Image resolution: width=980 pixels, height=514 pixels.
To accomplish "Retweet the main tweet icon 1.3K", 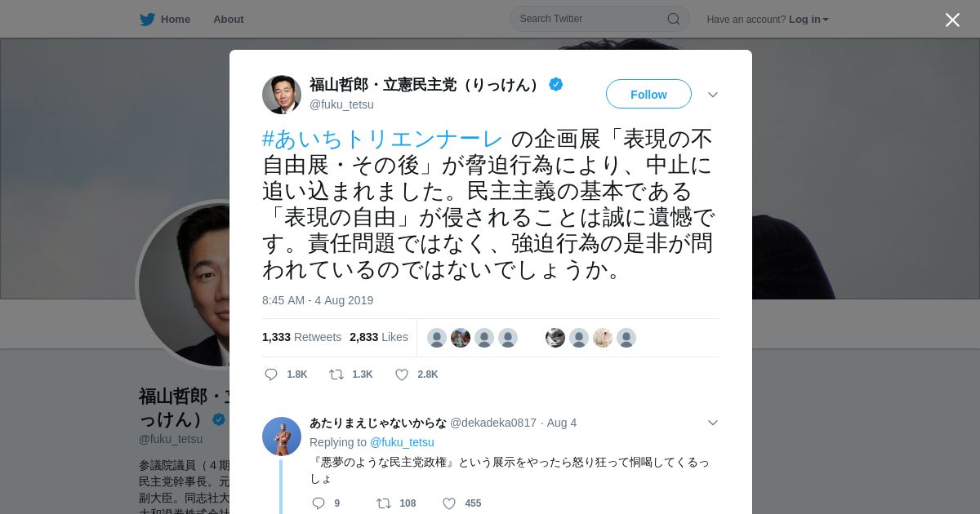I will click(x=336, y=374).
